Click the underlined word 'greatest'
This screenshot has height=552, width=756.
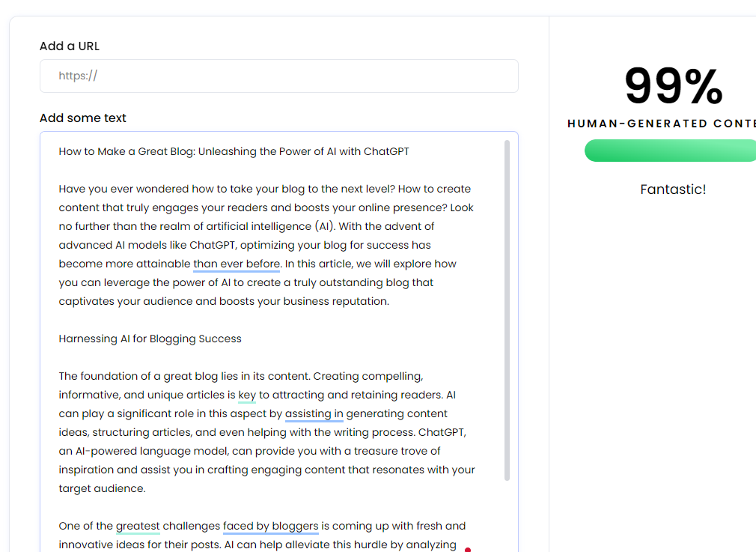[138, 526]
